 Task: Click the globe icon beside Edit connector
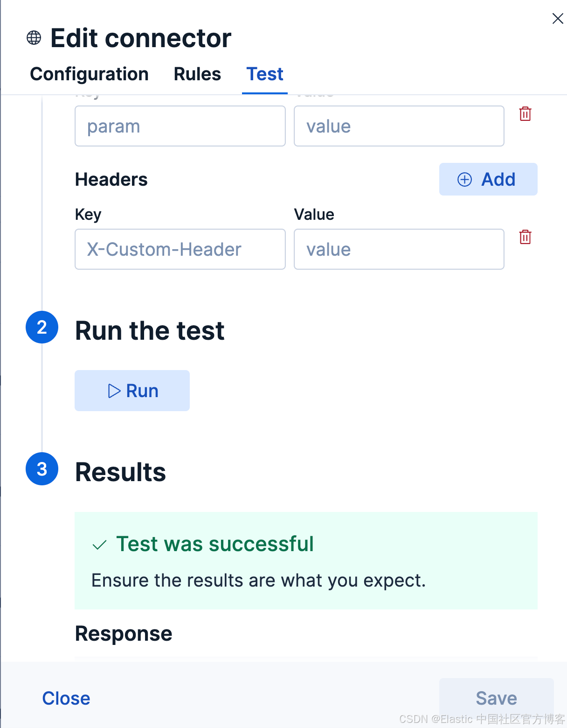pos(34,38)
